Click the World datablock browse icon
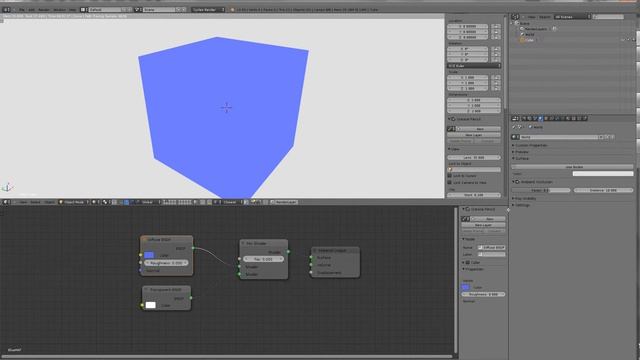 (x=515, y=137)
